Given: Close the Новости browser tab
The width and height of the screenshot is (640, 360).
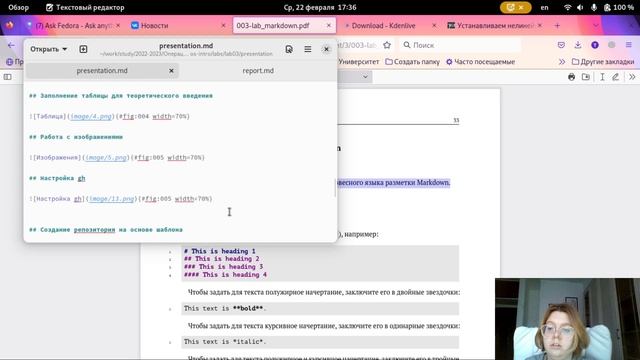Looking at the screenshot, I should (223, 25).
